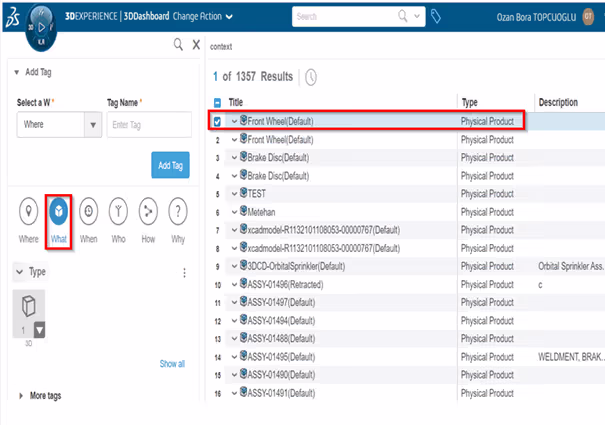Click the top Search input field
Screen dimensions: 605x425
pos(343,17)
